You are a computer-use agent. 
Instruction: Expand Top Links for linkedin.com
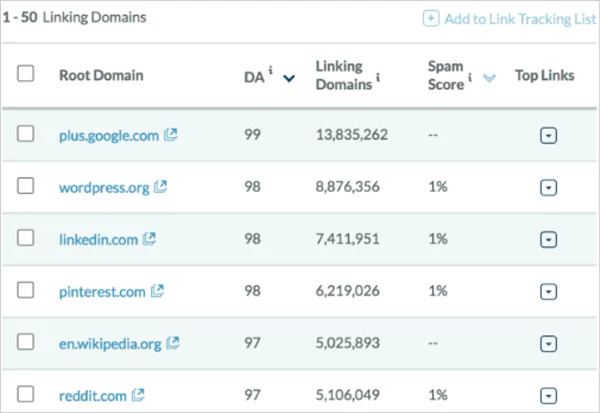tap(548, 240)
